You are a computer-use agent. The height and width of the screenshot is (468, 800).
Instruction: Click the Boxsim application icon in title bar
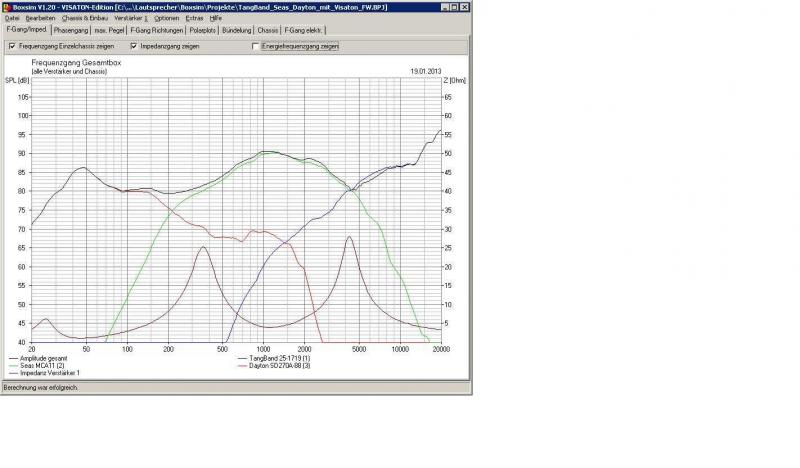coord(7,7)
